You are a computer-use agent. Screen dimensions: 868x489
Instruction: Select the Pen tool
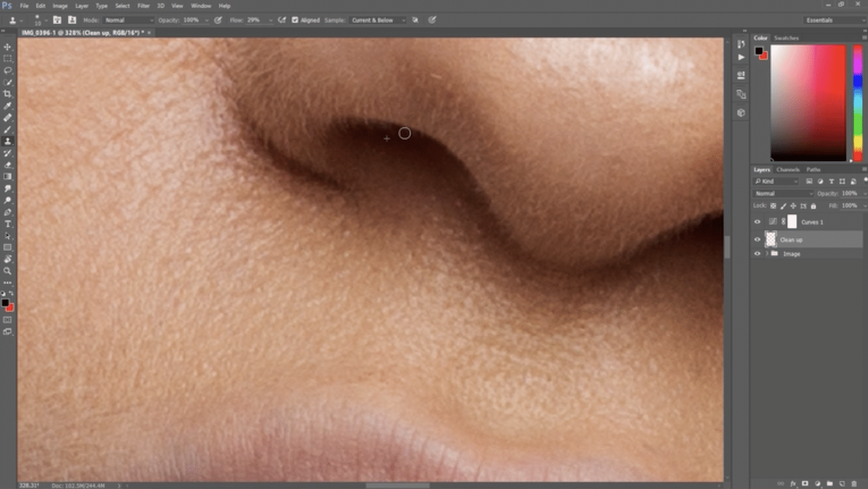[x=8, y=212]
